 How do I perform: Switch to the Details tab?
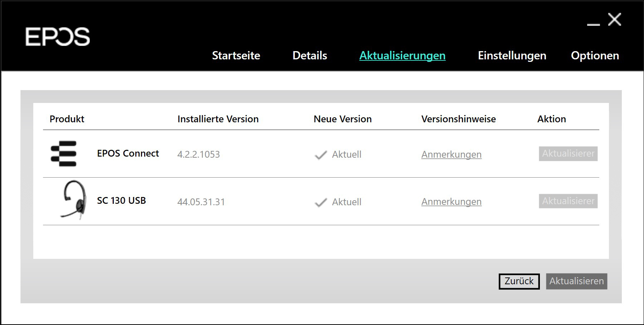pyautogui.click(x=309, y=55)
